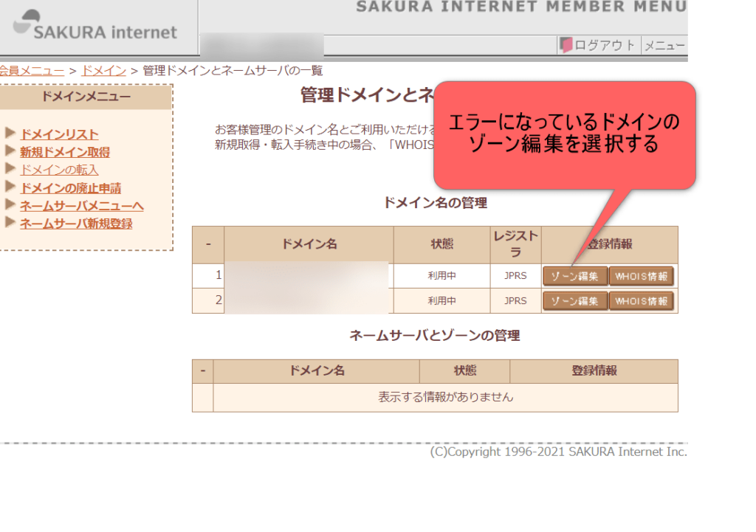Image resolution: width=756 pixels, height=532 pixels.
Task: Click the ドメイン名の管理 section heading
Action: [x=435, y=202]
